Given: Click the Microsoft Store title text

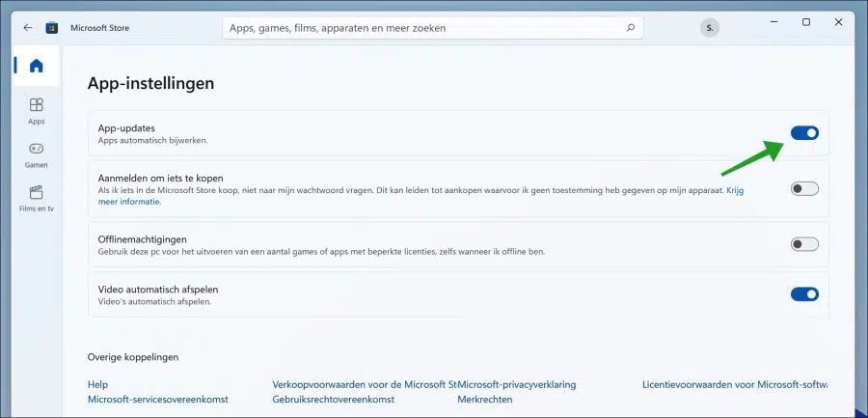Looking at the screenshot, I should point(99,28).
